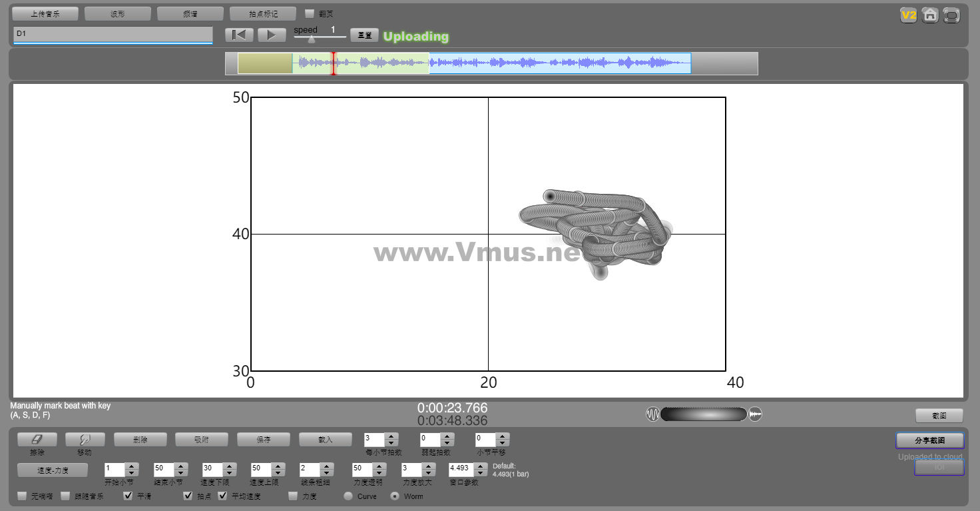Increase the 速度上限 tempo upper limit
980x511 pixels.
point(278,465)
